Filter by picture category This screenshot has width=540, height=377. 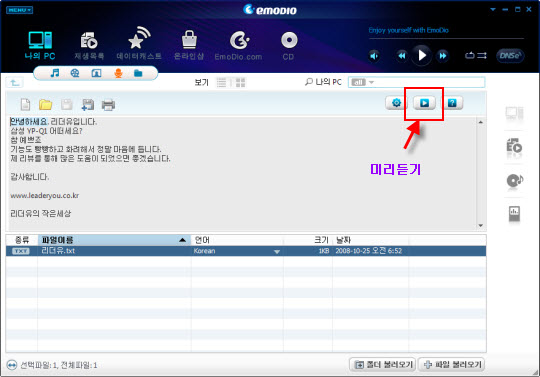(96, 73)
